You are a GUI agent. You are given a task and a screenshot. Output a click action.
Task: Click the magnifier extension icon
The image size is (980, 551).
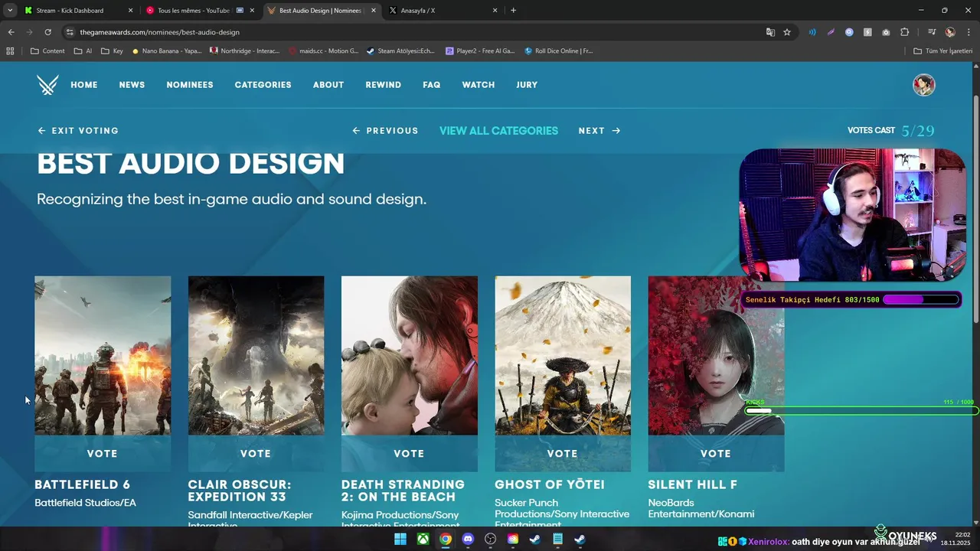coord(849,32)
